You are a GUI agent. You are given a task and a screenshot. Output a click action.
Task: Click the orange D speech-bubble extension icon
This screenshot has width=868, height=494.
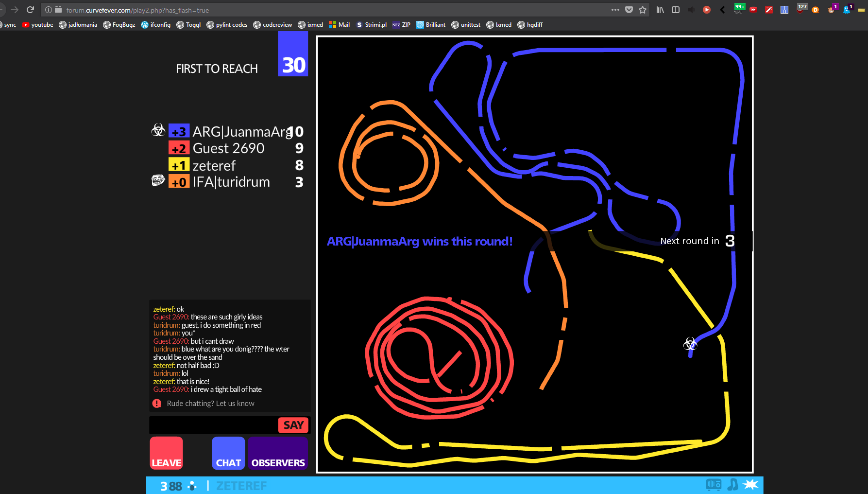tap(816, 10)
